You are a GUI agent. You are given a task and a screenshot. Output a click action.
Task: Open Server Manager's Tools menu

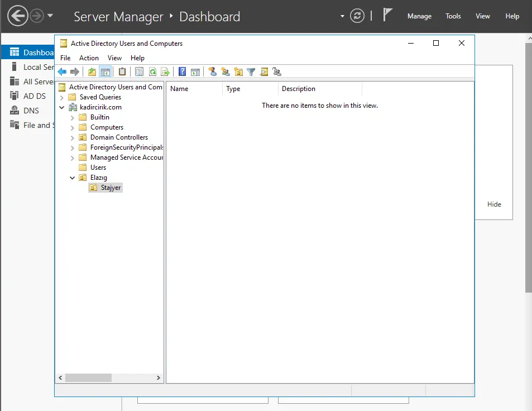(453, 16)
